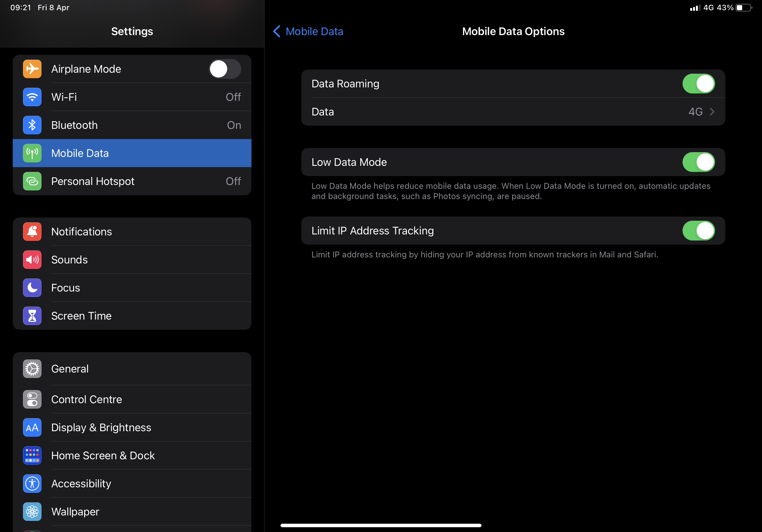Enable Airplane Mode switch
This screenshot has width=762, height=532.
pos(225,69)
